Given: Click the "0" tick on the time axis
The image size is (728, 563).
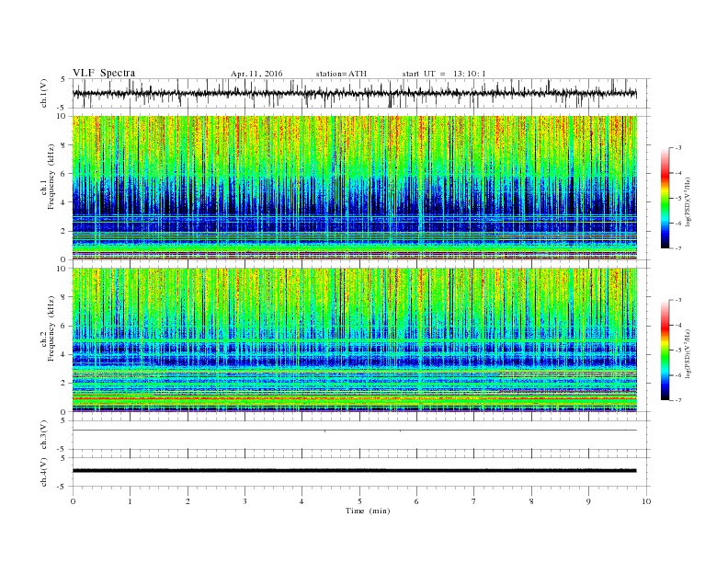Looking at the screenshot, I should (73, 501).
